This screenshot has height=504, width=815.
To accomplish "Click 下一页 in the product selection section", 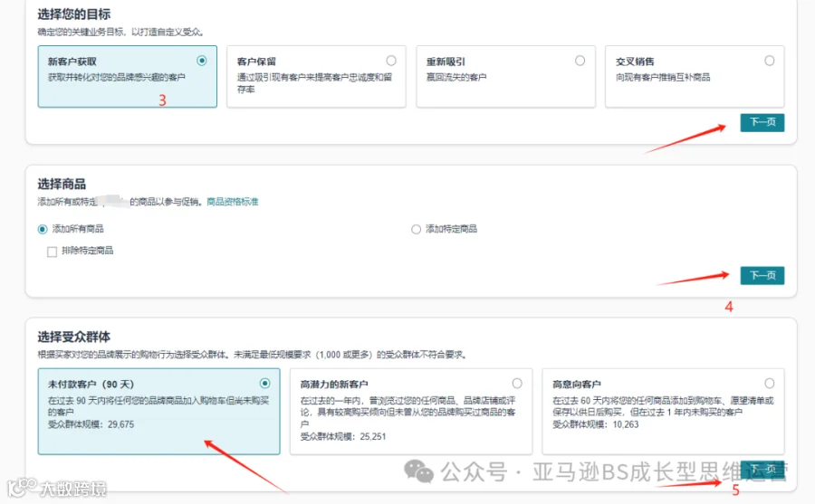I will click(x=762, y=275).
